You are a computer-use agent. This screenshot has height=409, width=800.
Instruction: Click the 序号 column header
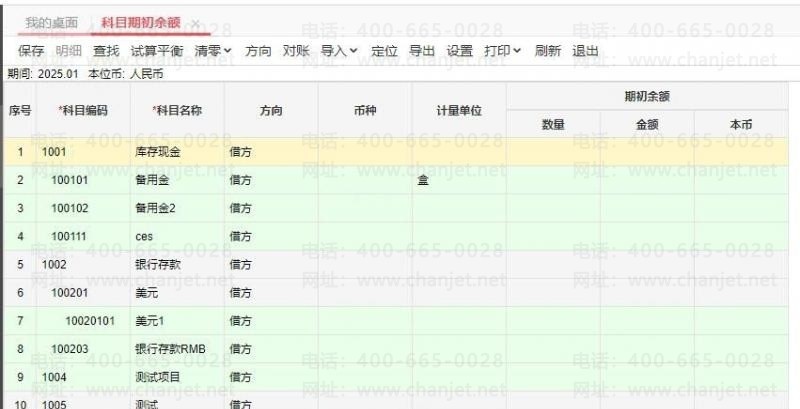click(20, 110)
